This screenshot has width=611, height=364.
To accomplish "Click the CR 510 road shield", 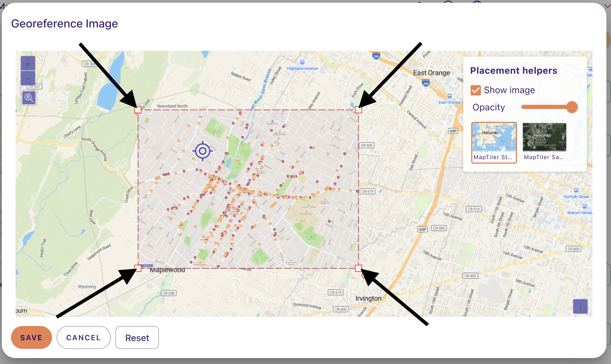I will pyautogui.click(x=473, y=209).
